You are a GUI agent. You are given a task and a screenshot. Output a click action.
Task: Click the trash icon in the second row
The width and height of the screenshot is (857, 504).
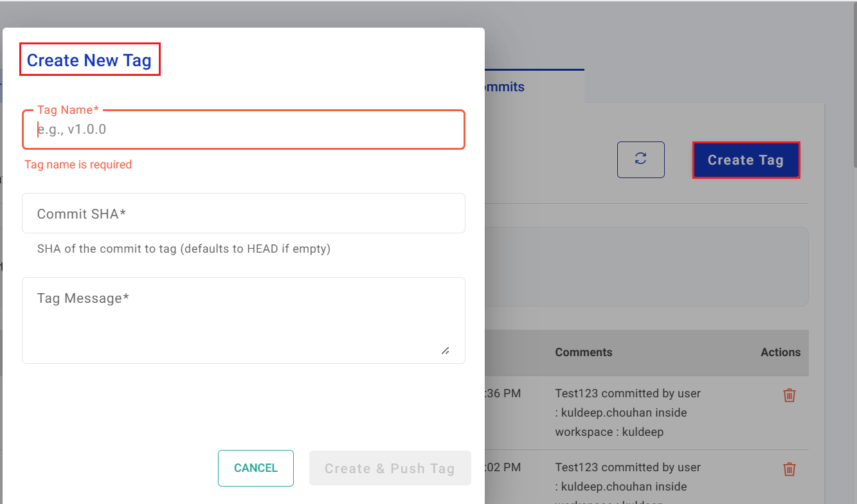tap(789, 470)
